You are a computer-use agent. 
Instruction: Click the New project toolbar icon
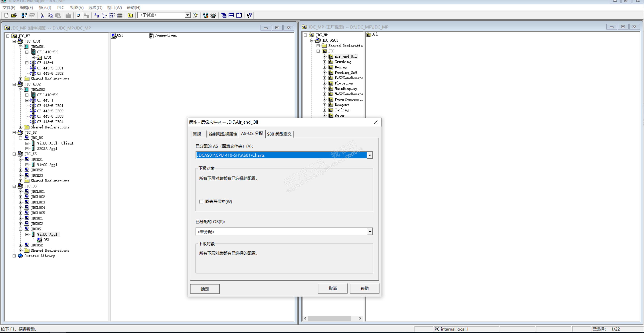pos(6,15)
